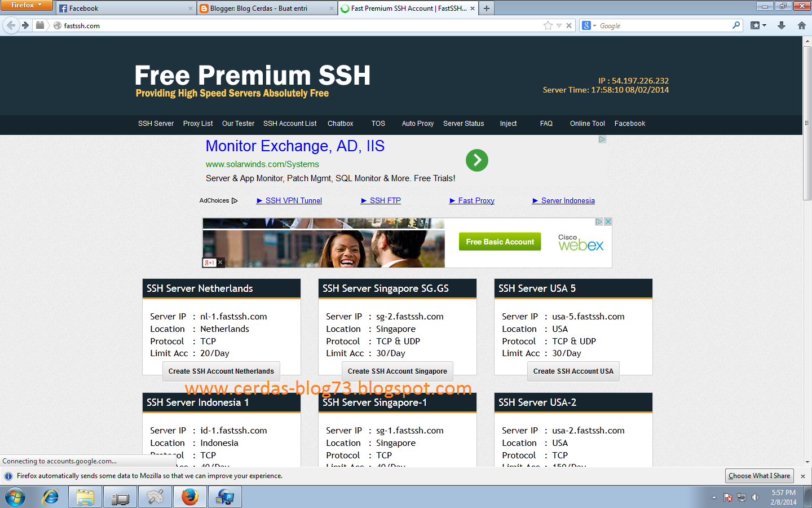Open the Online Tool page
Image resolution: width=812 pixels, height=508 pixels.
588,124
